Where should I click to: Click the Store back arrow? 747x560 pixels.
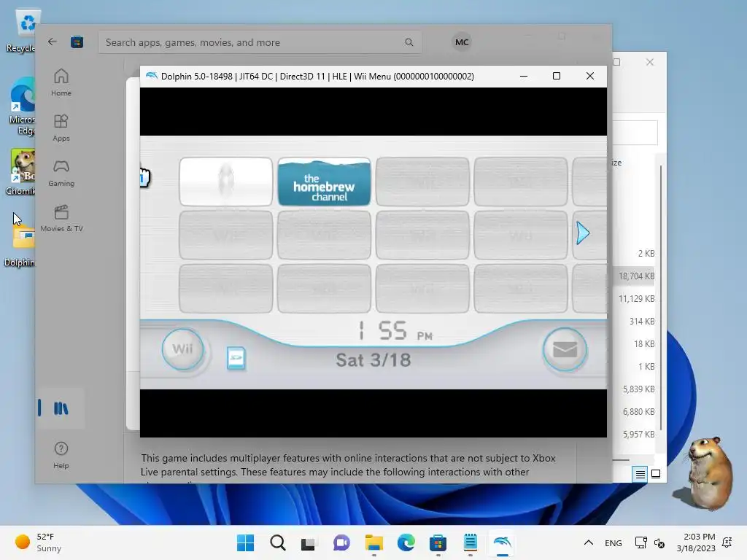click(x=53, y=42)
